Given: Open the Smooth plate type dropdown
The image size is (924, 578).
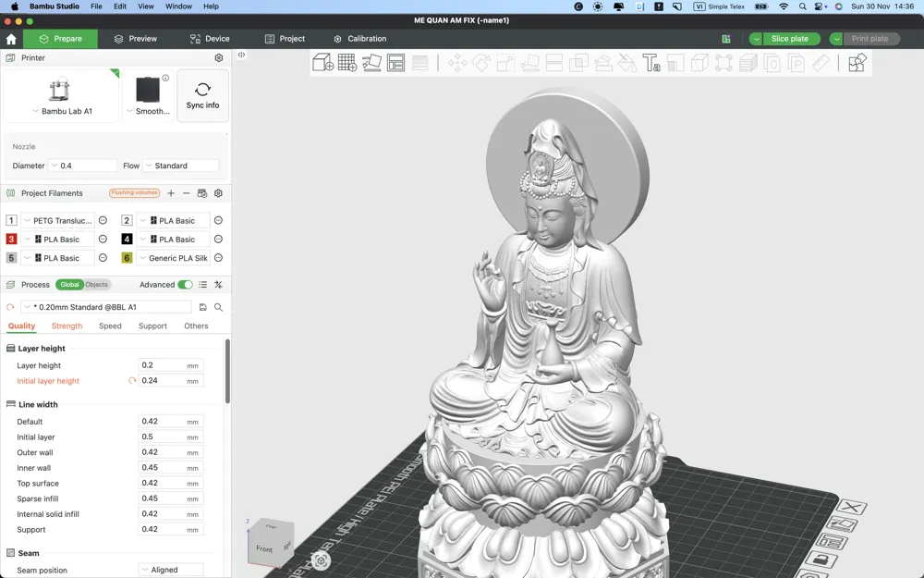Looking at the screenshot, I should point(148,111).
